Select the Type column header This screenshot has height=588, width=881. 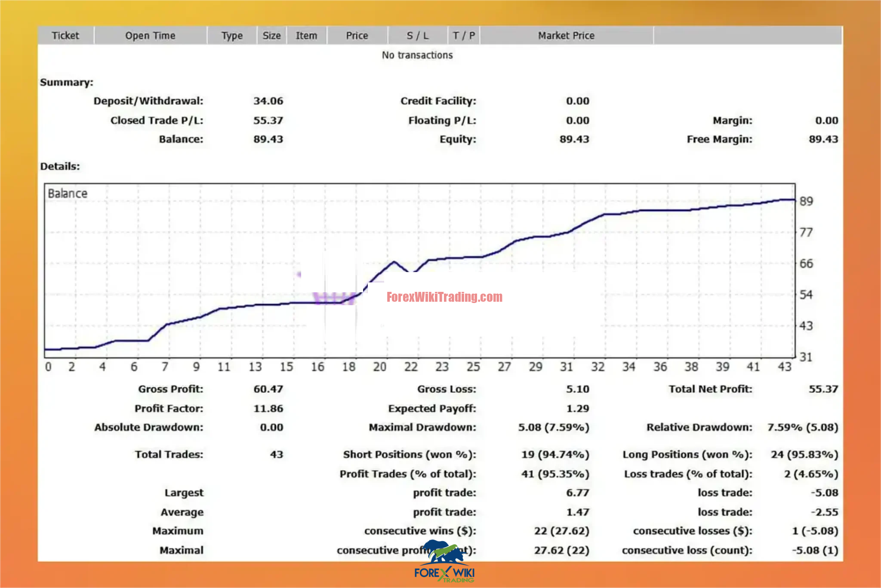pos(232,36)
